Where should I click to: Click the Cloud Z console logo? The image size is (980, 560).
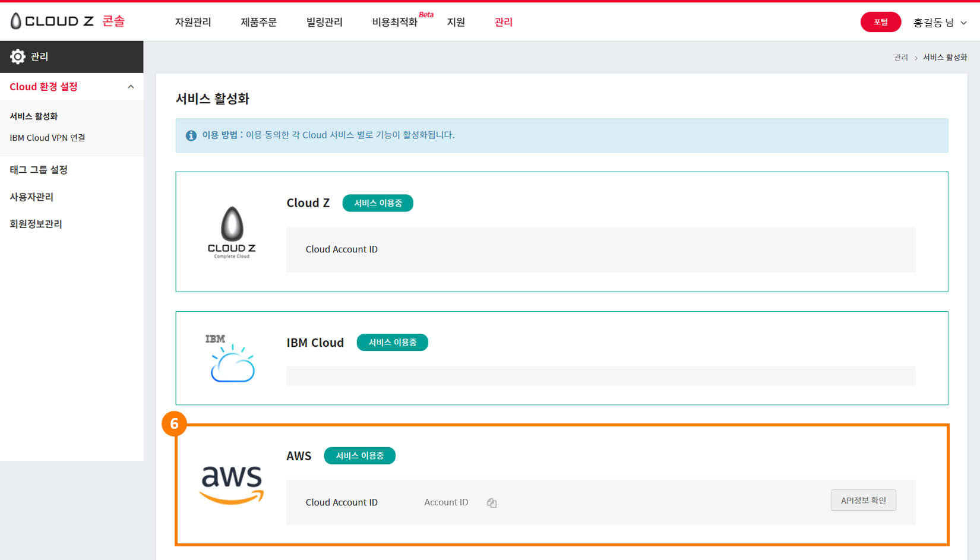click(67, 21)
